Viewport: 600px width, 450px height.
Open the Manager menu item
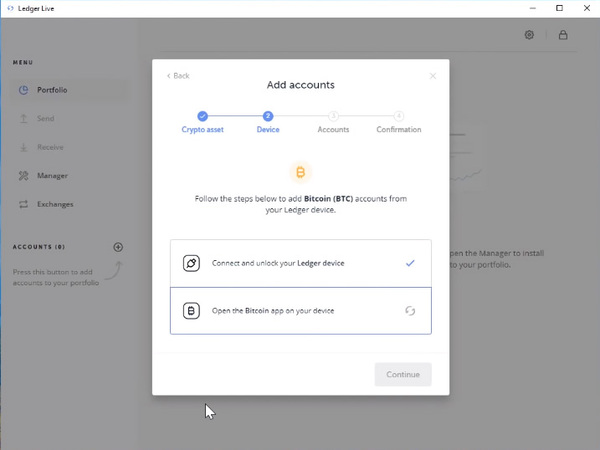click(x=69, y=176)
